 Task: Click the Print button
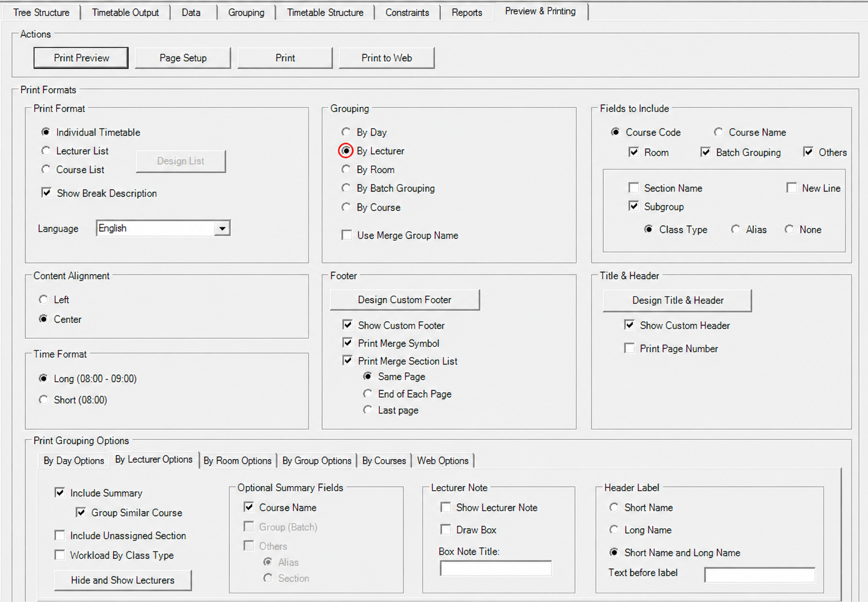click(x=285, y=58)
